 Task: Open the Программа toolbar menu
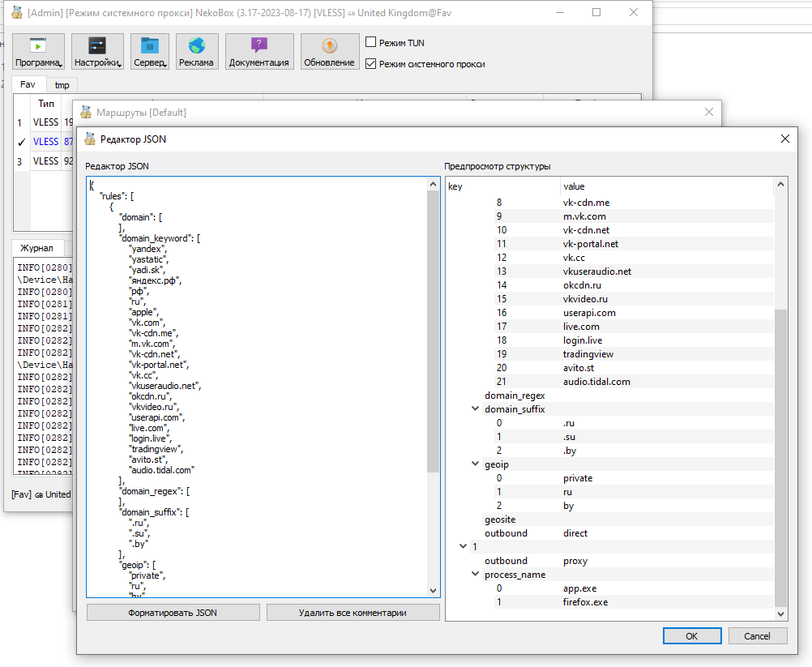[x=39, y=52]
